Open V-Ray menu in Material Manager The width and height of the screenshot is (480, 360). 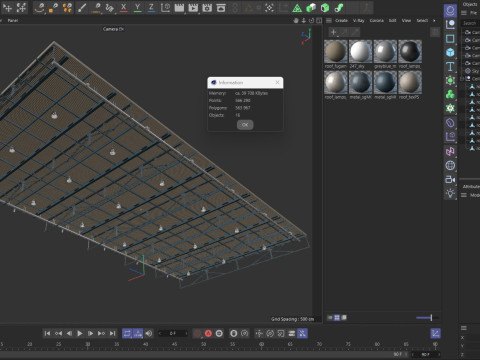359,20
